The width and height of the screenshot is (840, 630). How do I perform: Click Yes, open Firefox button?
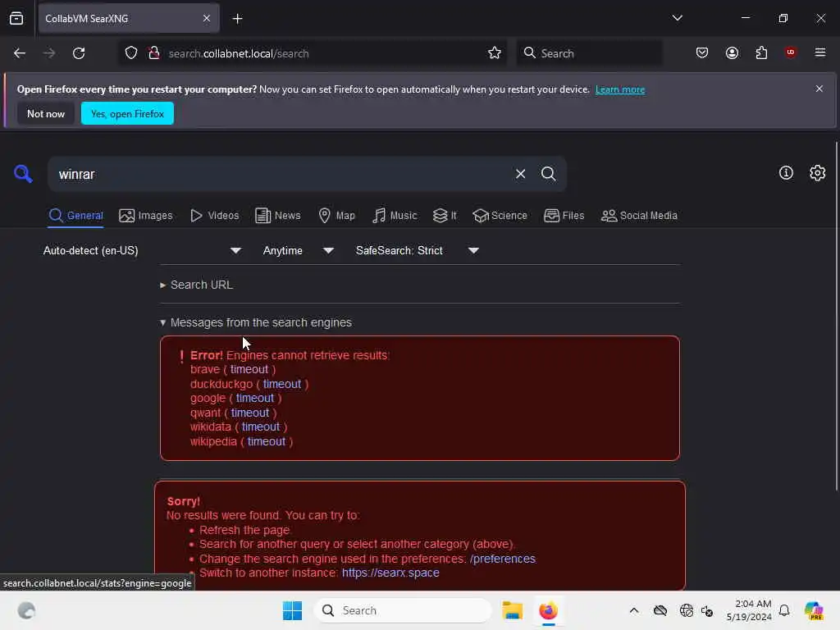(127, 113)
